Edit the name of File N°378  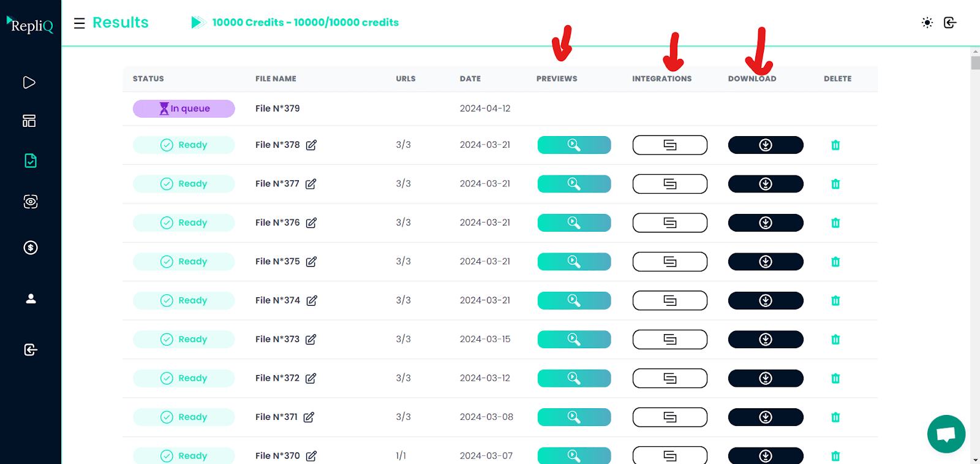(x=311, y=145)
